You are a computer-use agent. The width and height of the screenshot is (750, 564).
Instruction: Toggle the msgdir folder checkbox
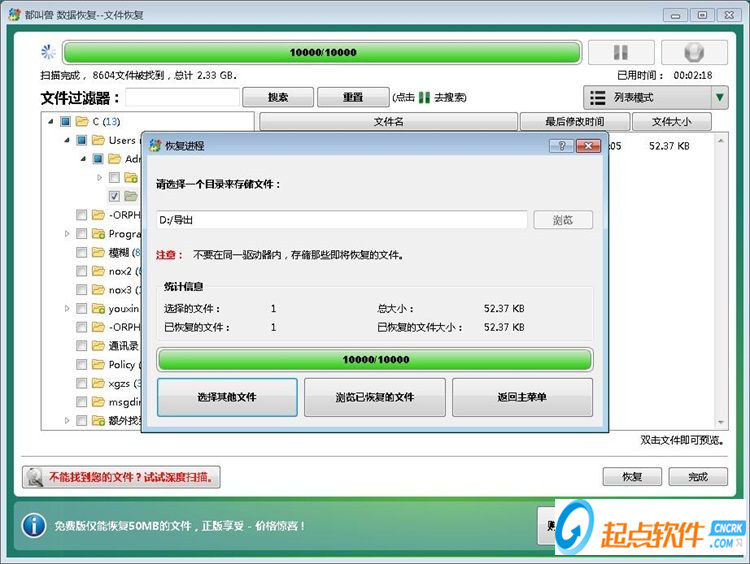(x=82, y=402)
